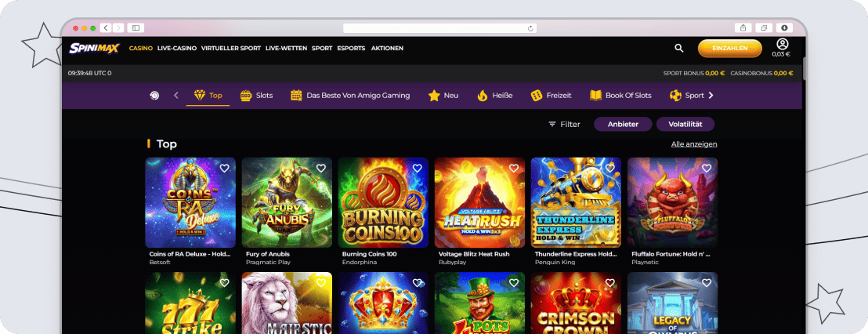Click the browser downloads icon
The height and width of the screenshot is (334, 868).
[784, 27]
